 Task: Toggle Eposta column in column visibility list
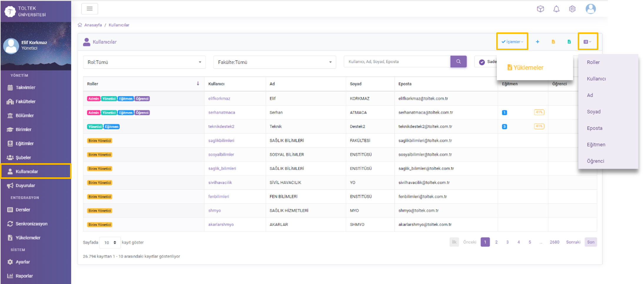(594, 128)
